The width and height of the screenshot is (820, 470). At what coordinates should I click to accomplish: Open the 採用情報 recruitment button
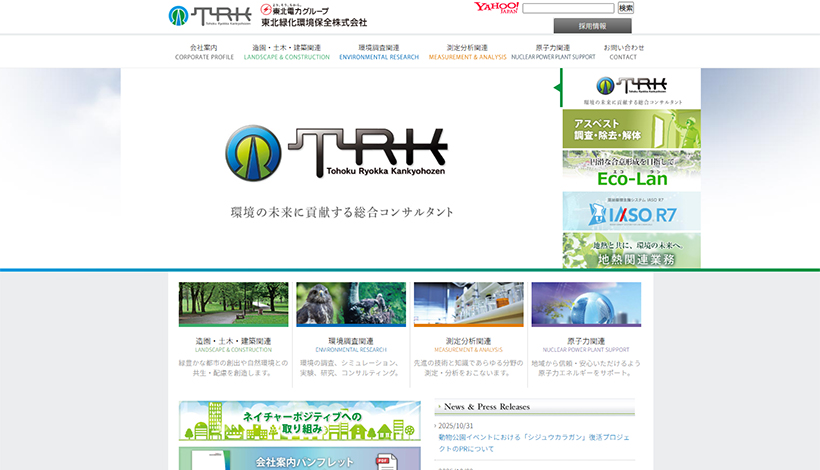[x=593, y=26]
